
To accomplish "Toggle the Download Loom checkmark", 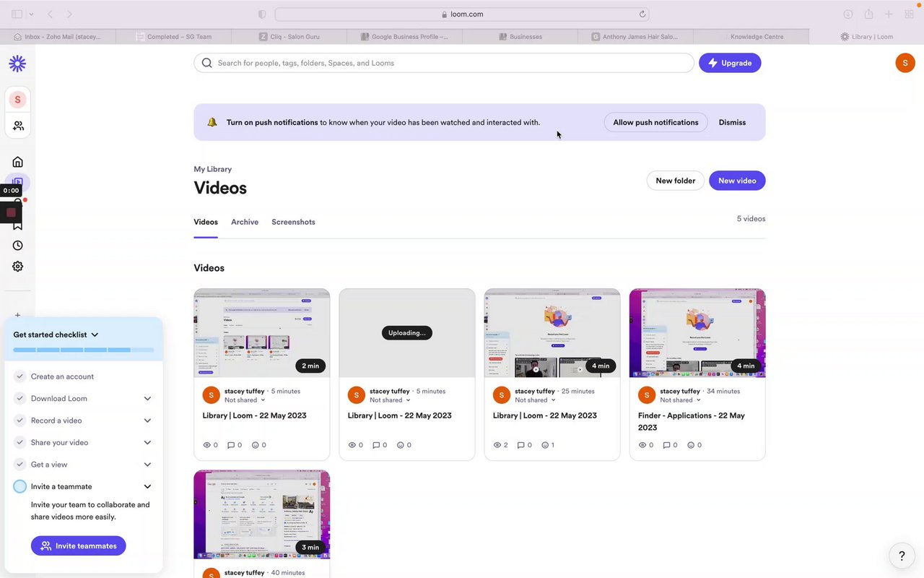I will [x=20, y=398].
